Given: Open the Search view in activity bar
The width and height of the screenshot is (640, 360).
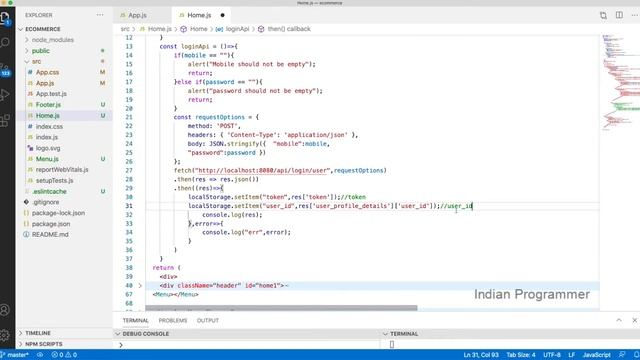Looking at the screenshot, I should [5, 42].
